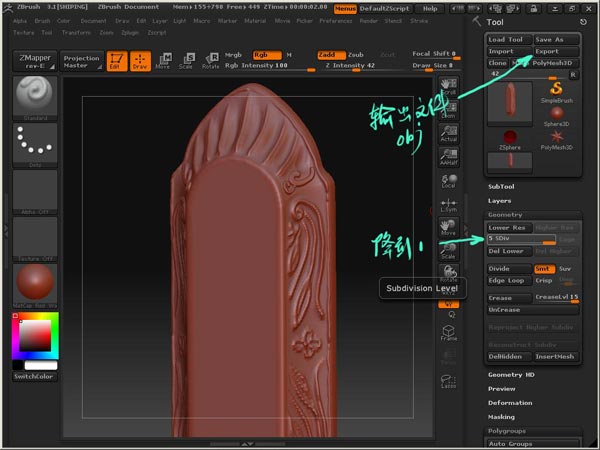Select the ZSphere tool
Viewport: 600px width, 450px height.
510,140
